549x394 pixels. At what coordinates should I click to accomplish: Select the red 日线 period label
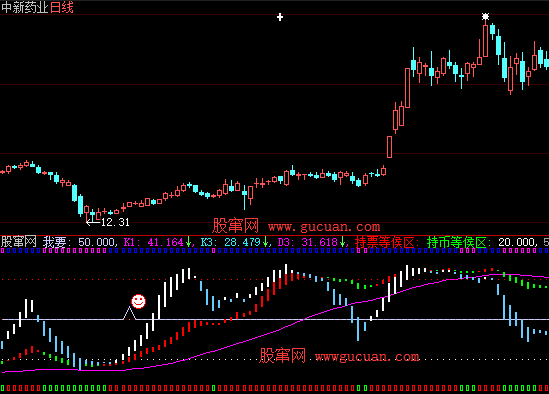pos(62,7)
